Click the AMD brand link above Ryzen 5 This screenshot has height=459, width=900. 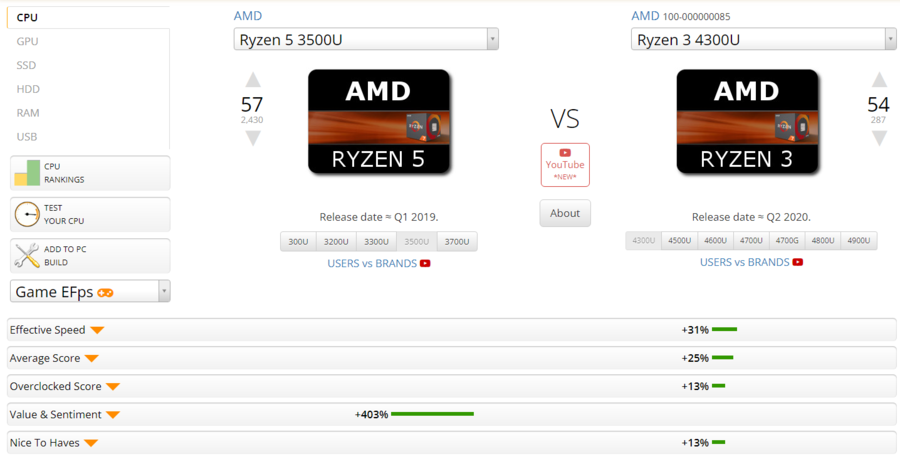(x=248, y=16)
